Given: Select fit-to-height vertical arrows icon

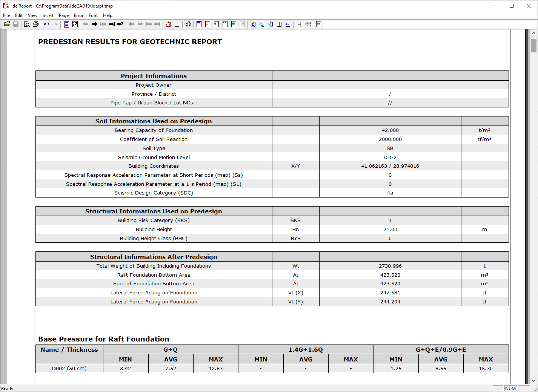Looking at the screenshot, I should point(279,24).
